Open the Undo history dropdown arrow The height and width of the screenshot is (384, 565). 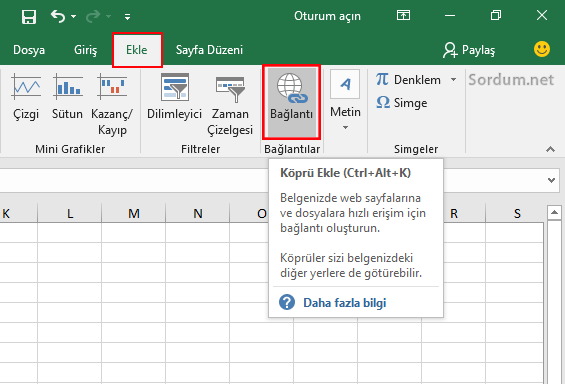click(x=74, y=17)
